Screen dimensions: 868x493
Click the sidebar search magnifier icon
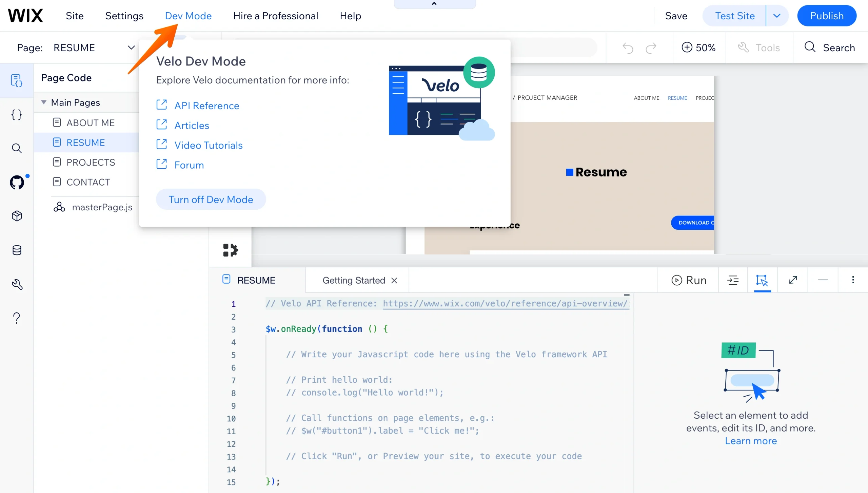pyautogui.click(x=17, y=148)
